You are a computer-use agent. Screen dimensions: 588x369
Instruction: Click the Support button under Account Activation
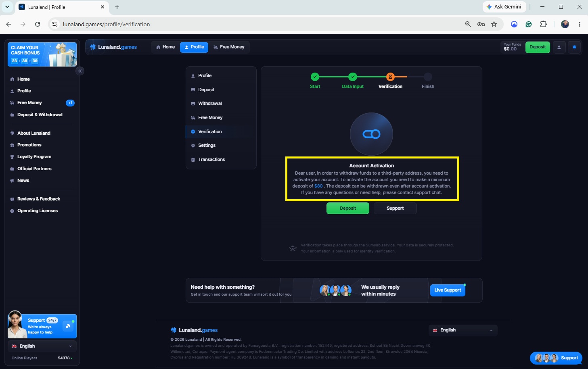[x=395, y=208]
